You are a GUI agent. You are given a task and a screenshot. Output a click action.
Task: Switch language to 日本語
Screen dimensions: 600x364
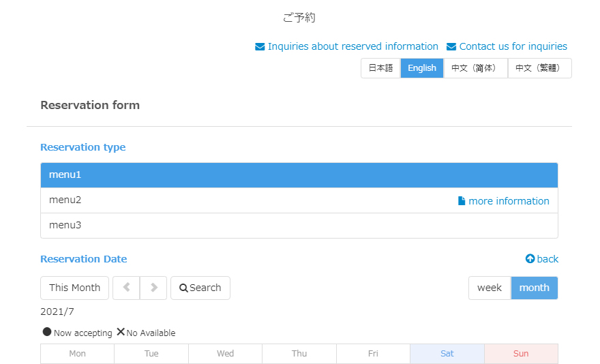380,68
